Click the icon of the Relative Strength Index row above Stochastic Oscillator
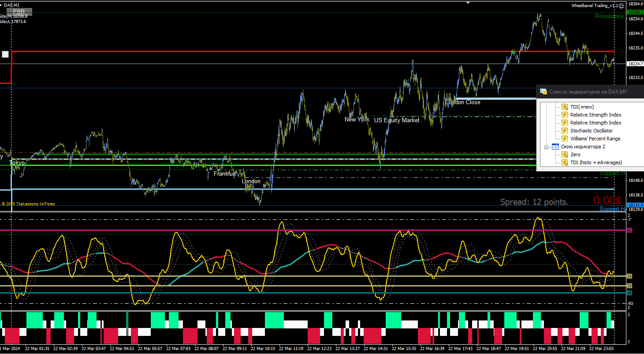 [565, 123]
